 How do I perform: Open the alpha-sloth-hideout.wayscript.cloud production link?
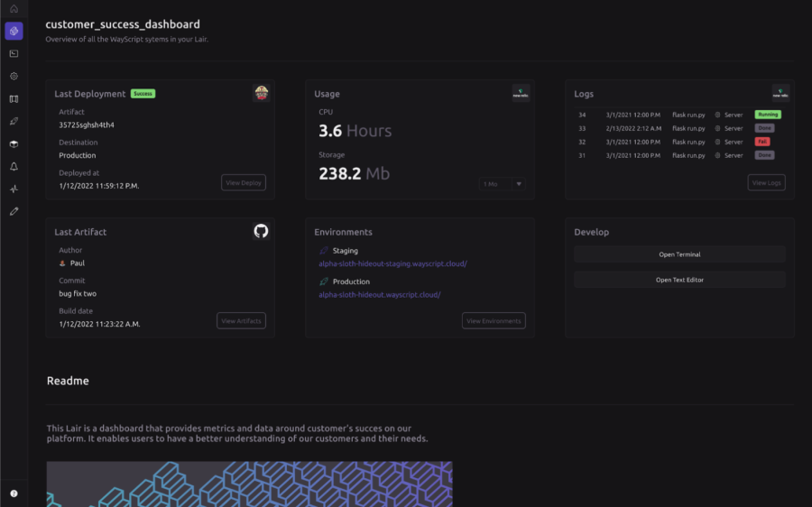(x=380, y=295)
